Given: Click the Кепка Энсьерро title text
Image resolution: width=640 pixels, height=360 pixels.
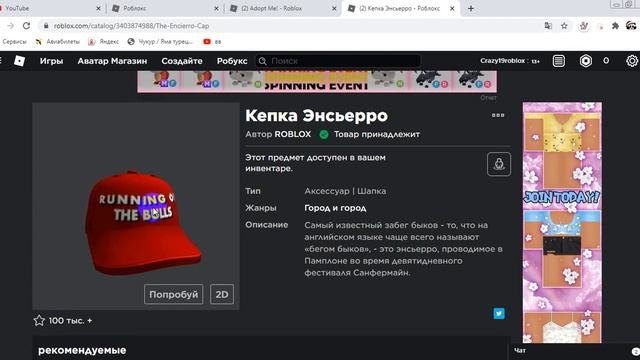Looking at the screenshot, I should coord(316,116).
